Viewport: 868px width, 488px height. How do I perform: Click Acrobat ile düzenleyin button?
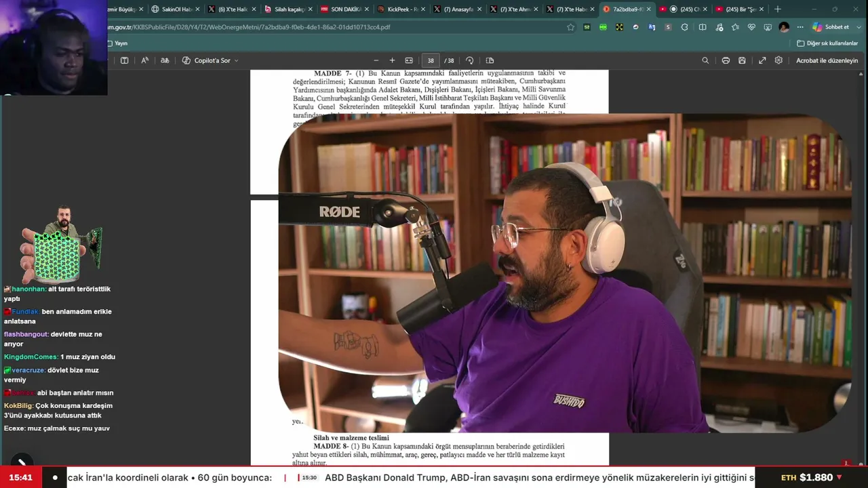pyautogui.click(x=827, y=60)
